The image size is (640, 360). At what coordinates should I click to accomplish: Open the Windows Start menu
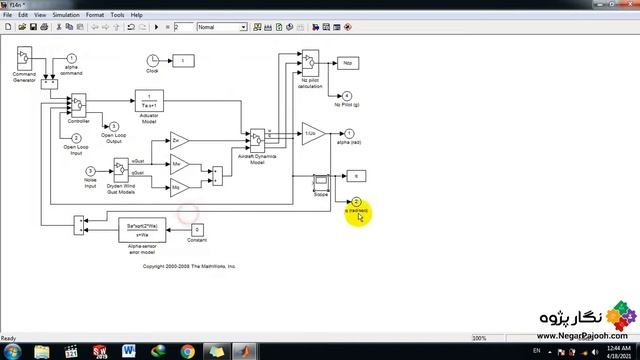tap(13, 351)
